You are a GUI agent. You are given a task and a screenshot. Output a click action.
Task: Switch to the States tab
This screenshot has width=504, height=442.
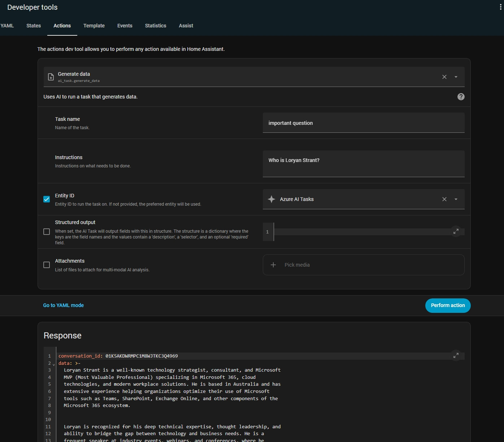[34, 26]
